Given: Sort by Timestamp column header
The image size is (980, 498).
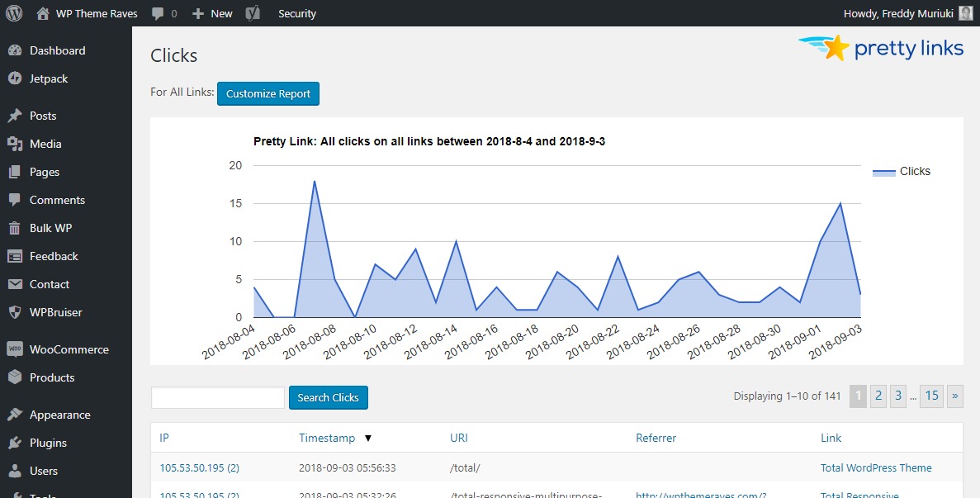Looking at the screenshot, I should 327,438.
